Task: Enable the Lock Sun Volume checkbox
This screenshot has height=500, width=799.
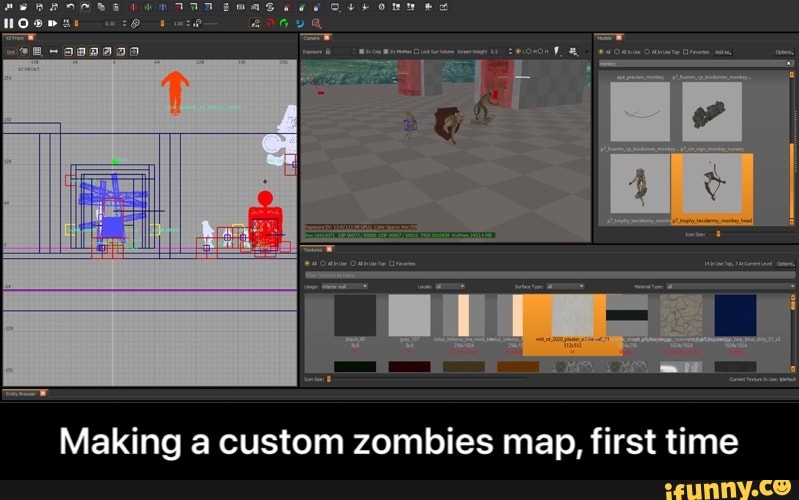Action: pyautogui.click(x=416, y=51)
